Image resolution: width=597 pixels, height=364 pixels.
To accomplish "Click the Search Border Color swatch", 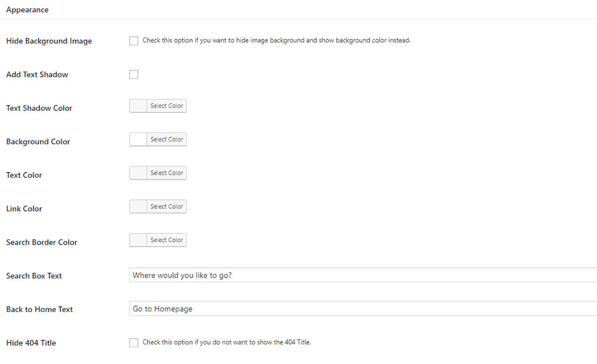I will click(x=139, y=240).
